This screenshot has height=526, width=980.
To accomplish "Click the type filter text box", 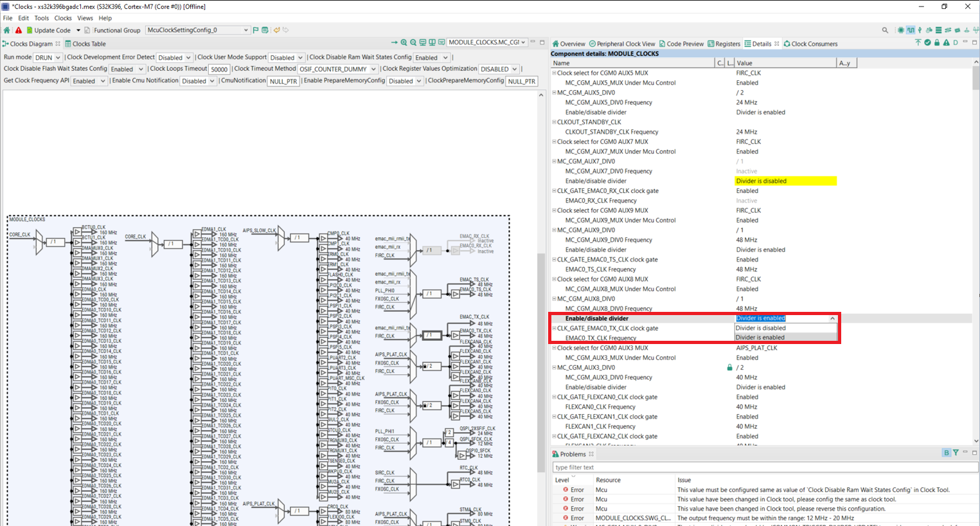I will [x=643, y=467].
